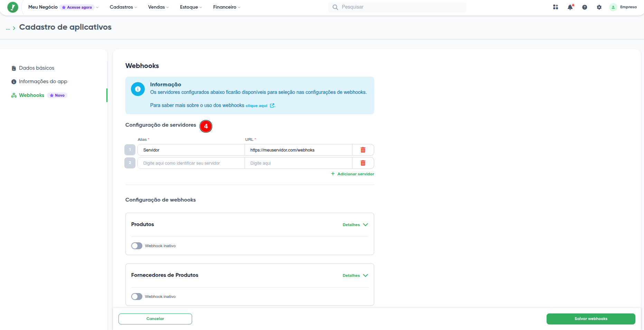Expand Detalhes for Produtos
The image size is (644, 330).
point(355,225)
